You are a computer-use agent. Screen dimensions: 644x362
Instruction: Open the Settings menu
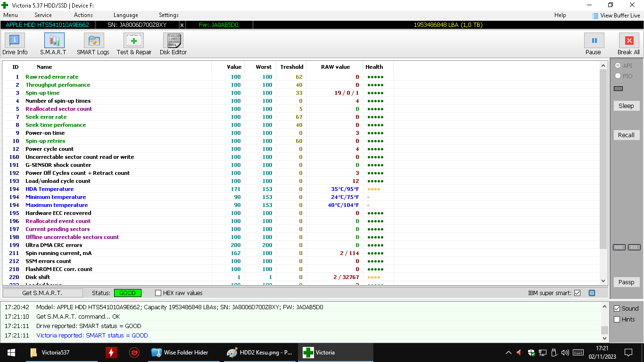(x=169, y=15)
